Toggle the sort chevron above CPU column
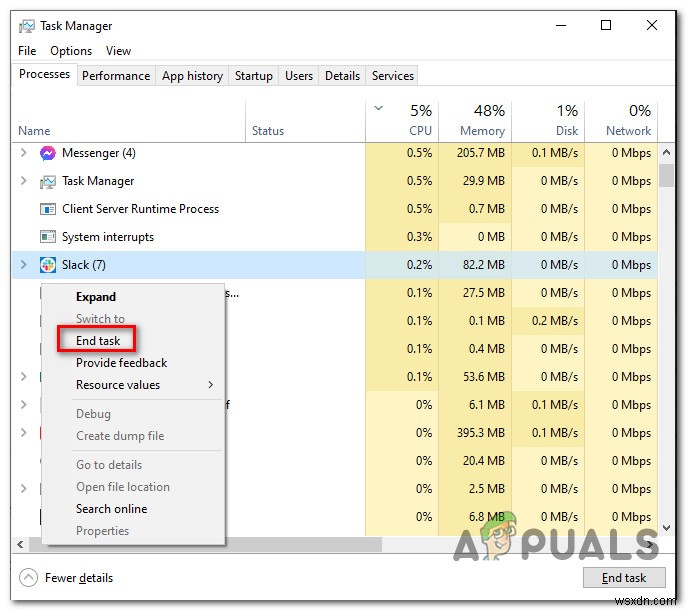688x611 pixels. coord(379,108)
